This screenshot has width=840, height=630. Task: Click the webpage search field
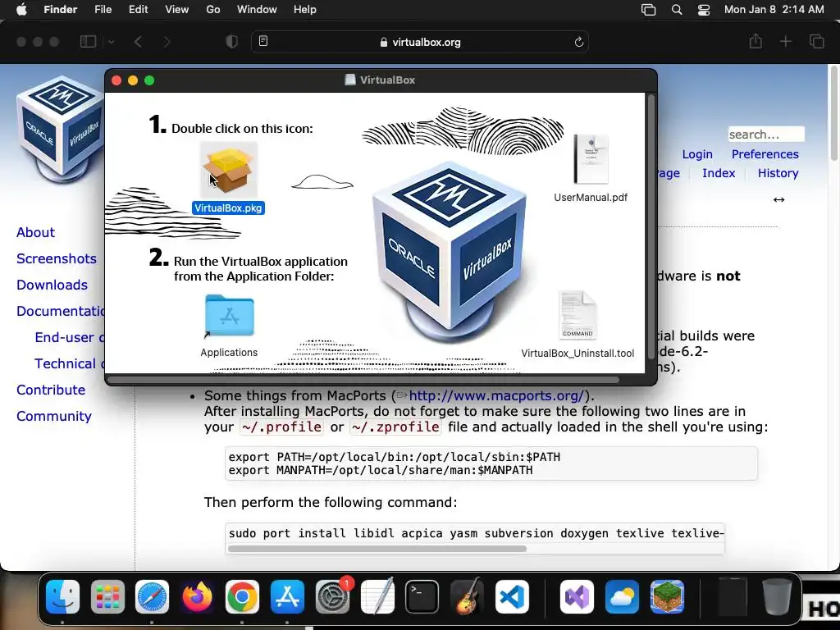[x=766, y=134]
